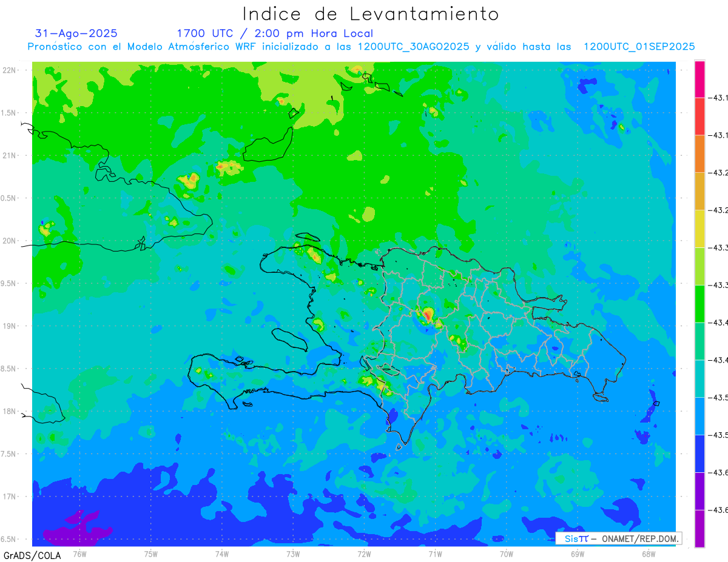Click the '68W' longitude label
Screen dimensions: 728x562
pos(648,554)
